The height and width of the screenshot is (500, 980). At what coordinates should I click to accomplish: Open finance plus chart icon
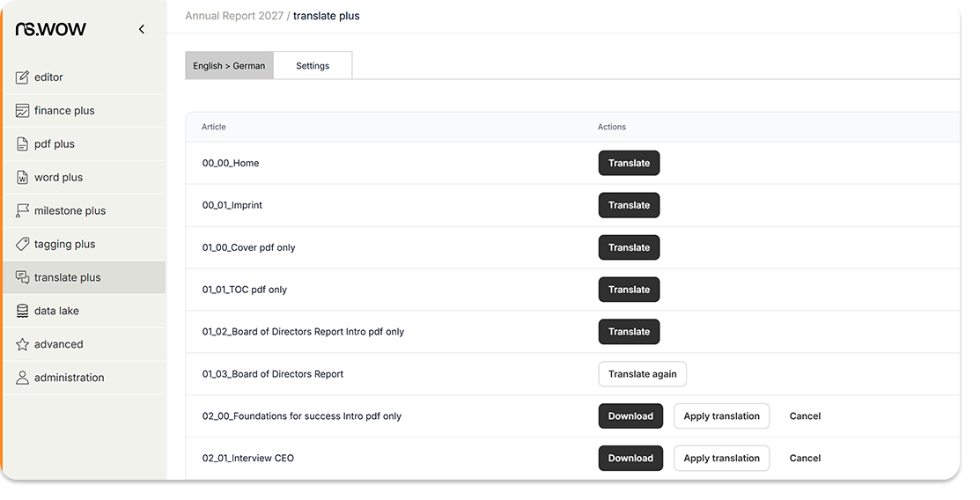pyautogui.click(x=23, y=111)
